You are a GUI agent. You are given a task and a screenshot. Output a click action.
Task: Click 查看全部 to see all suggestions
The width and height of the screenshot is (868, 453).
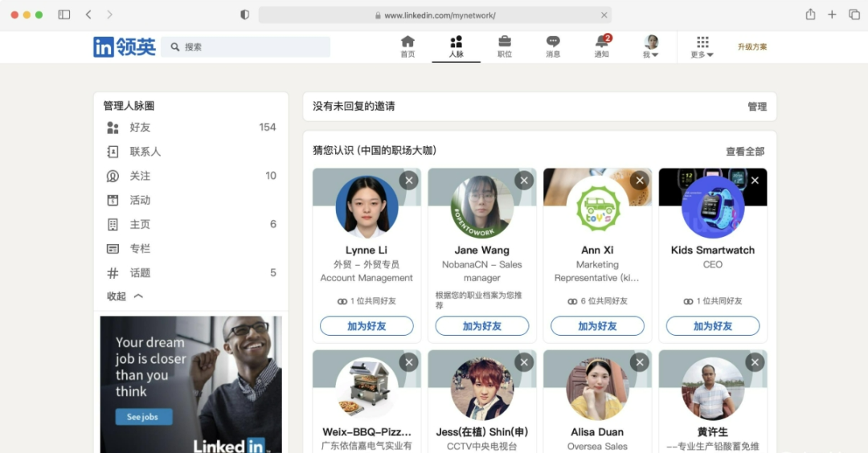click(x=745, y=152)
